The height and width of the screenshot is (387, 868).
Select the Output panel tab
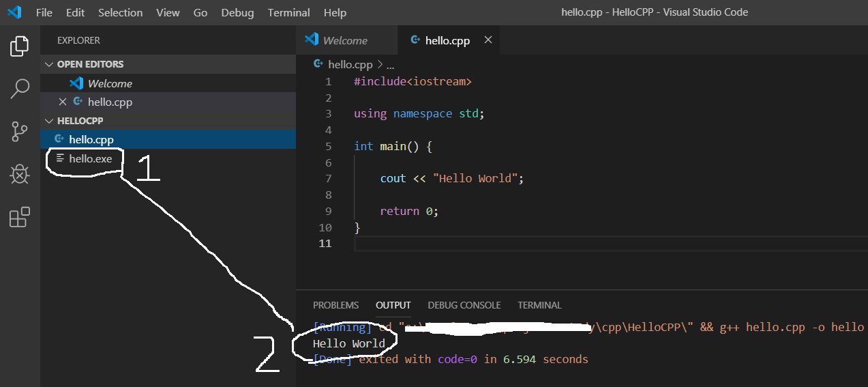(x=393, y=305)
